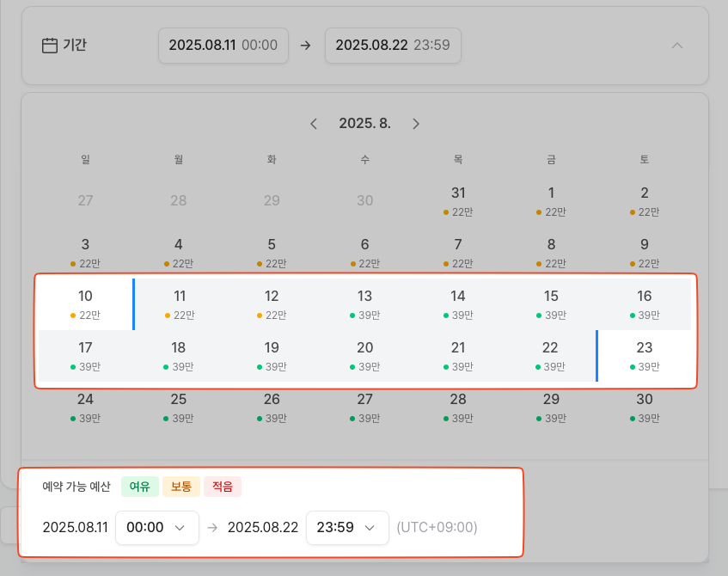
Task: Select the green 여유 budget tag
Action: click(140, 487)
